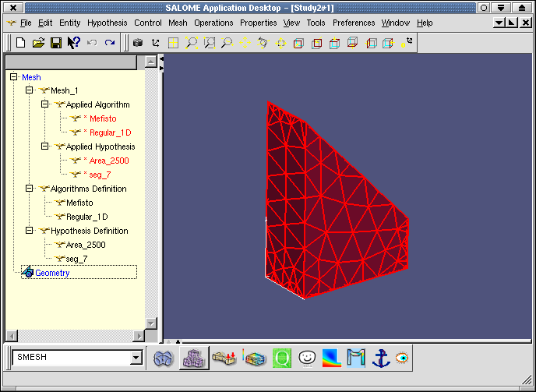Collapse the Applied Hypothesis node
This screenshot has width=536, height=392.
pos(44,146)
